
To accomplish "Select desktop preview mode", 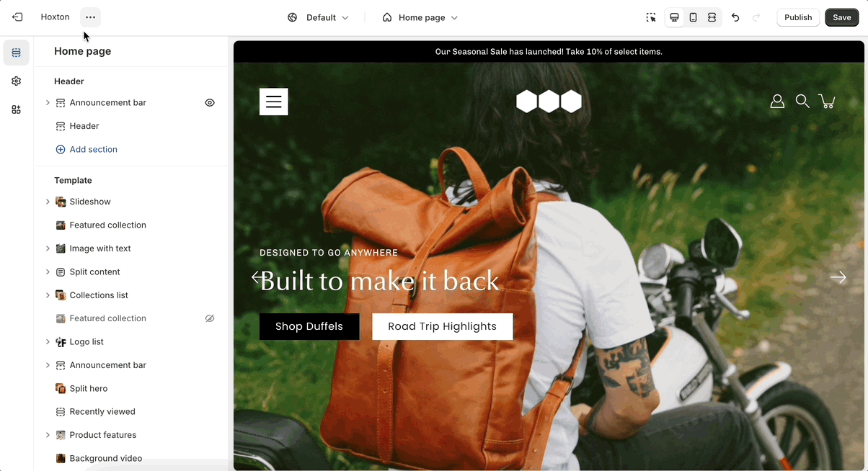I will pyautogui.click(x=674, y=17).
